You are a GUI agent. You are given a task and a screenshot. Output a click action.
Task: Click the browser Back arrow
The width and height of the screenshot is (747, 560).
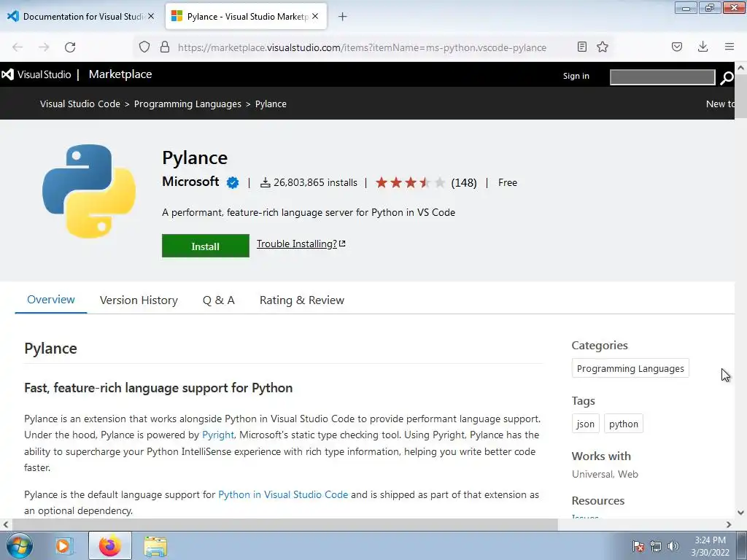(x=18, y=47)
